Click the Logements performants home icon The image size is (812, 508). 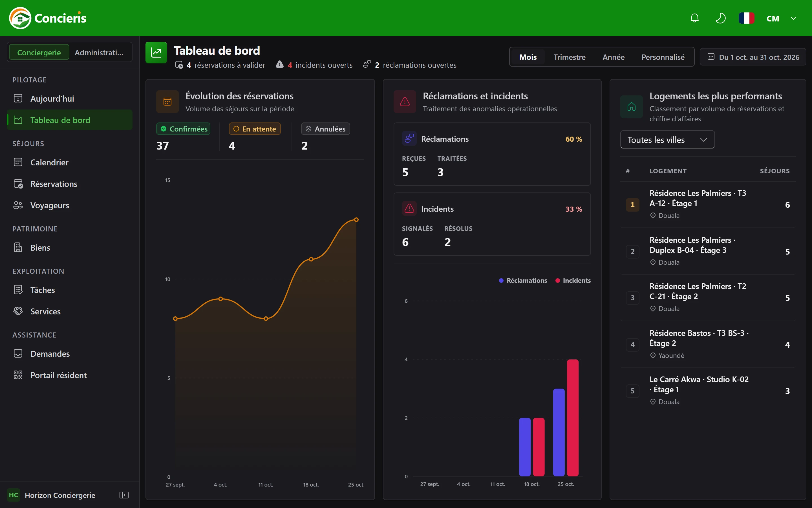(632, 106)
